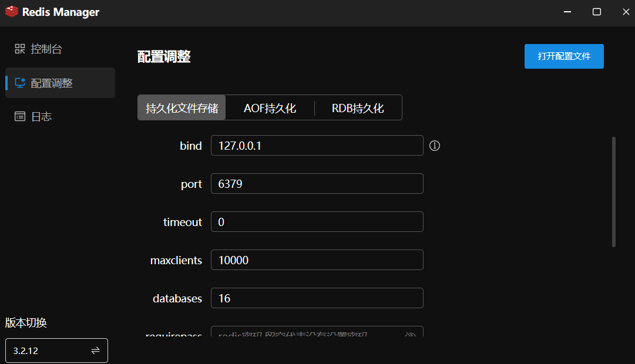Minimize the Redis Manager window

tap(567, 12)
